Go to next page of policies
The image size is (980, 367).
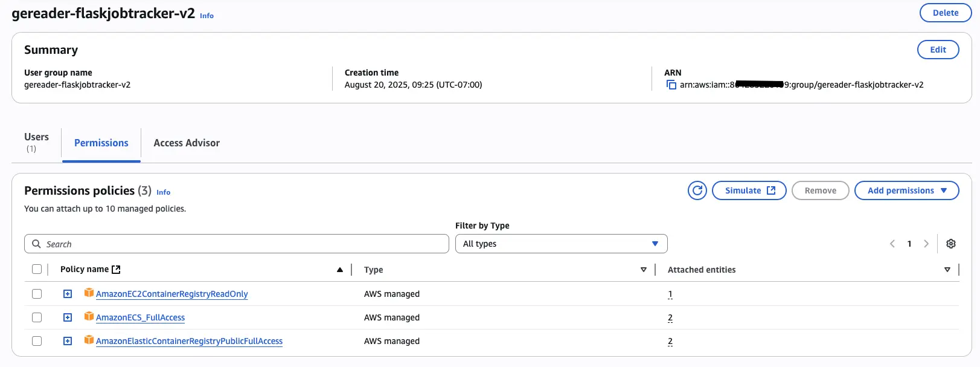(926, 244)
